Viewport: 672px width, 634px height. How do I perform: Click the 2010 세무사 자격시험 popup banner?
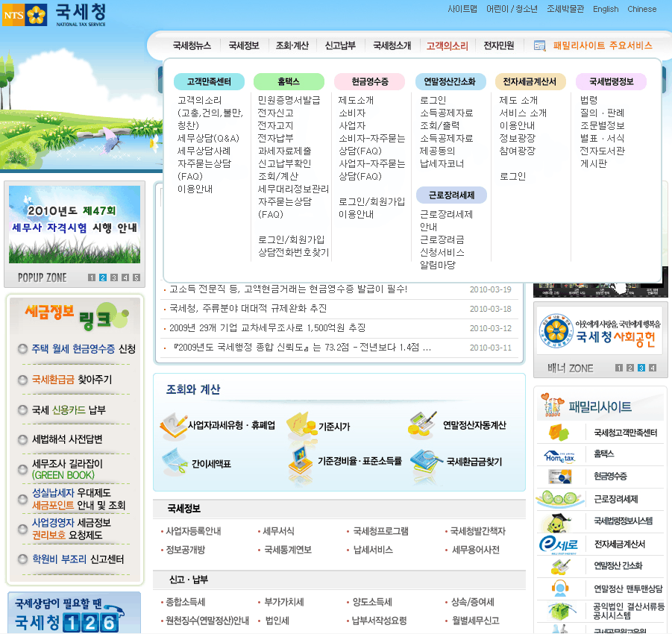(x=75, y=225)
